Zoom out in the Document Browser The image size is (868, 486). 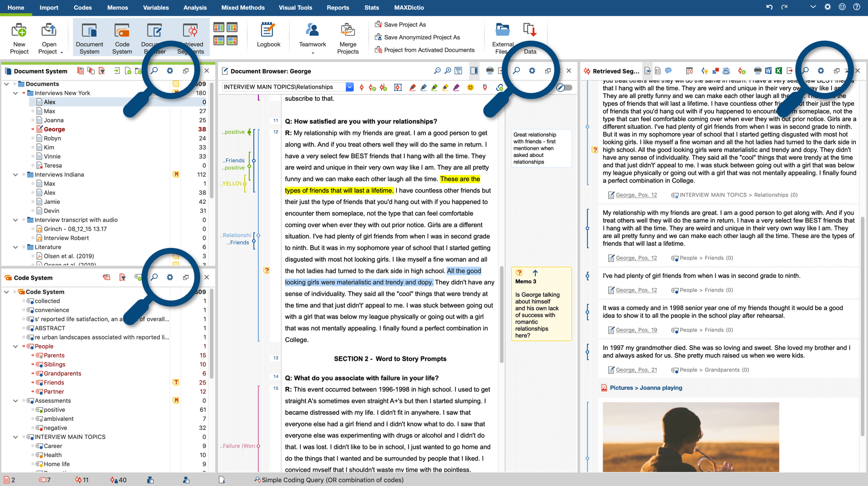click(437, 71)
